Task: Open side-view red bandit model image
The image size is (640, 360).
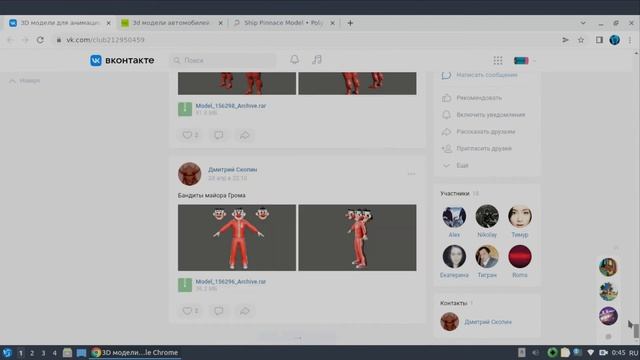Action: [x=357, y=238]
